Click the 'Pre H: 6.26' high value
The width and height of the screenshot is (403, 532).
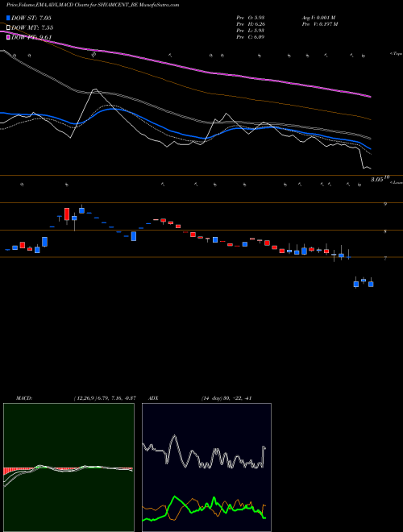point(251,24)
